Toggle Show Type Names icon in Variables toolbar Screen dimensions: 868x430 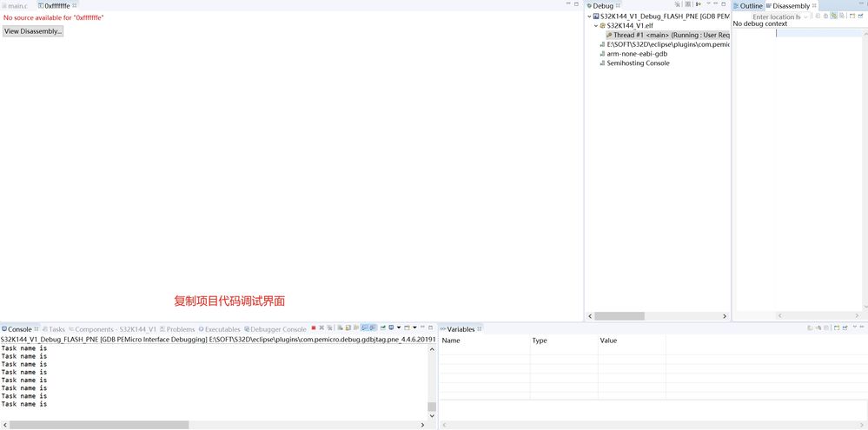click(811, 328)
